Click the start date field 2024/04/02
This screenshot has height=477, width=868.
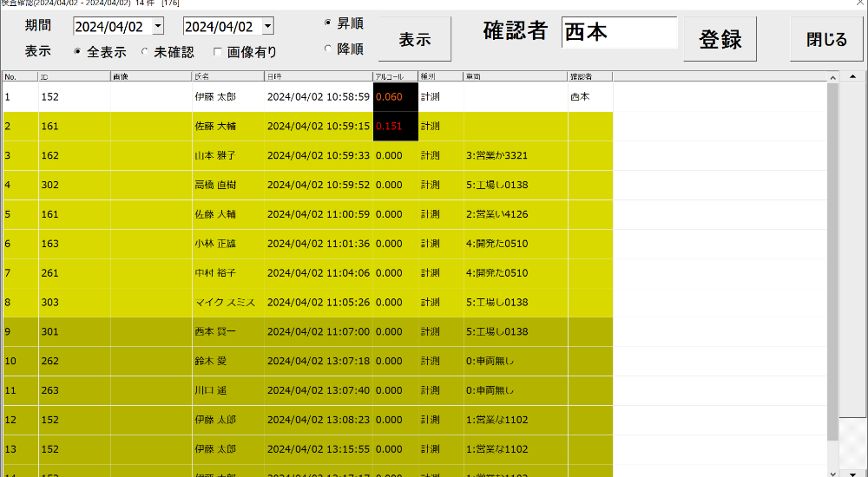click(113, 26)
